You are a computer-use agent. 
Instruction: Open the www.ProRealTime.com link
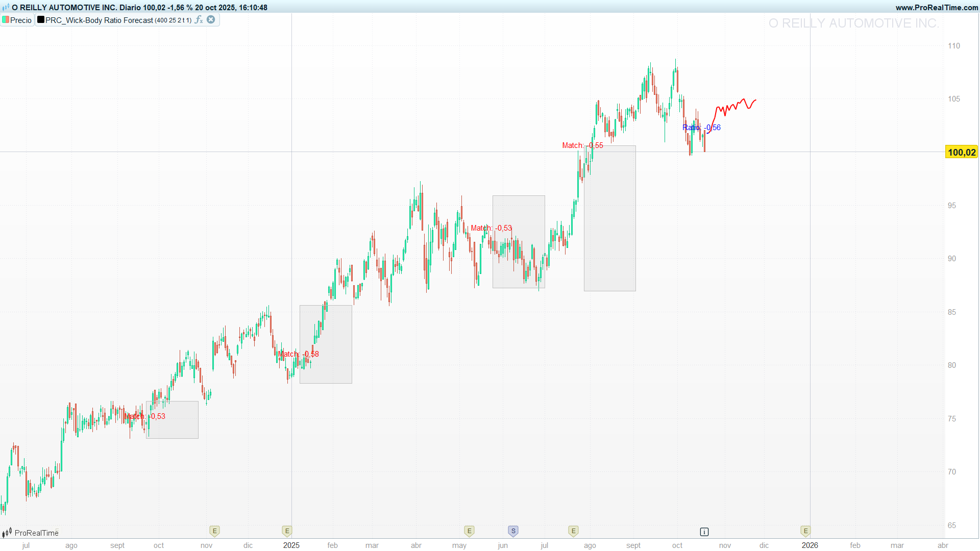(x=937, y=8)
